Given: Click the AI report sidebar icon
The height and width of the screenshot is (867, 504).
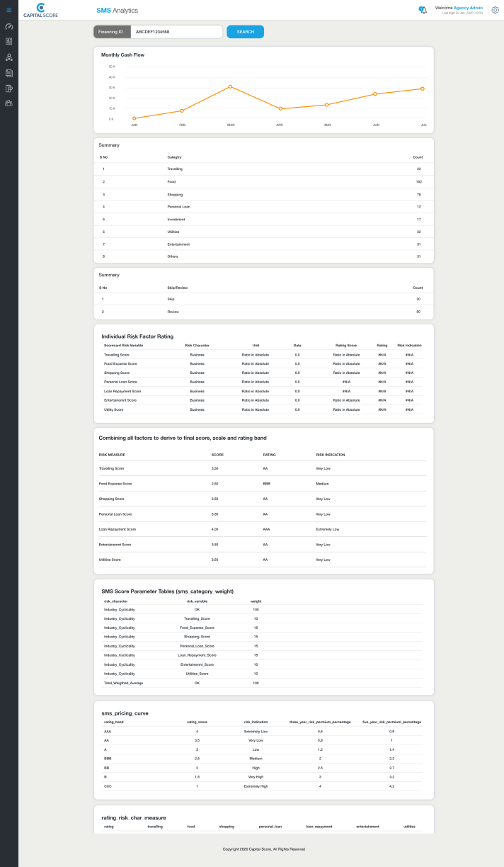Looking at the screenshot, I should [9, 41].
